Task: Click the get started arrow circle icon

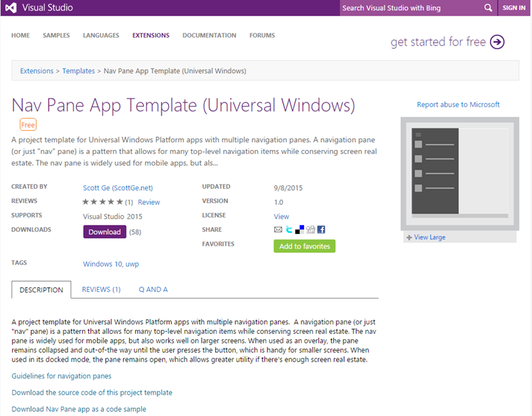Action: pos(497,42)
